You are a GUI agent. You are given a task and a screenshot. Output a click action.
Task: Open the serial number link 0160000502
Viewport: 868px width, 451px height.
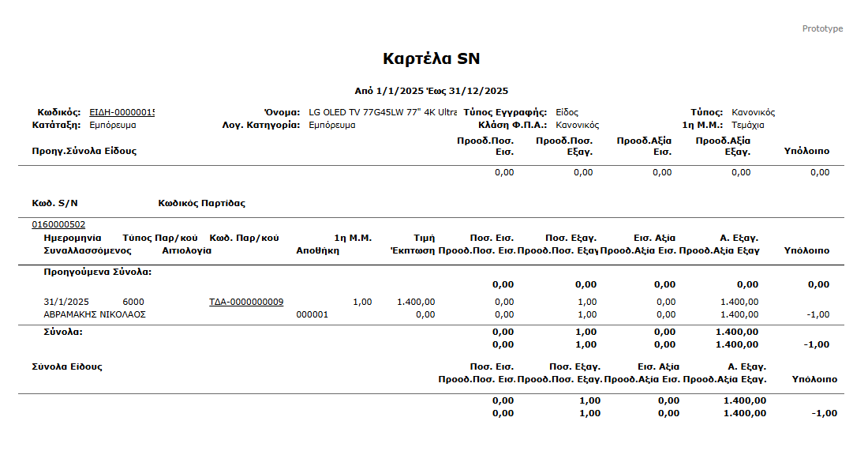pos(58,224)
